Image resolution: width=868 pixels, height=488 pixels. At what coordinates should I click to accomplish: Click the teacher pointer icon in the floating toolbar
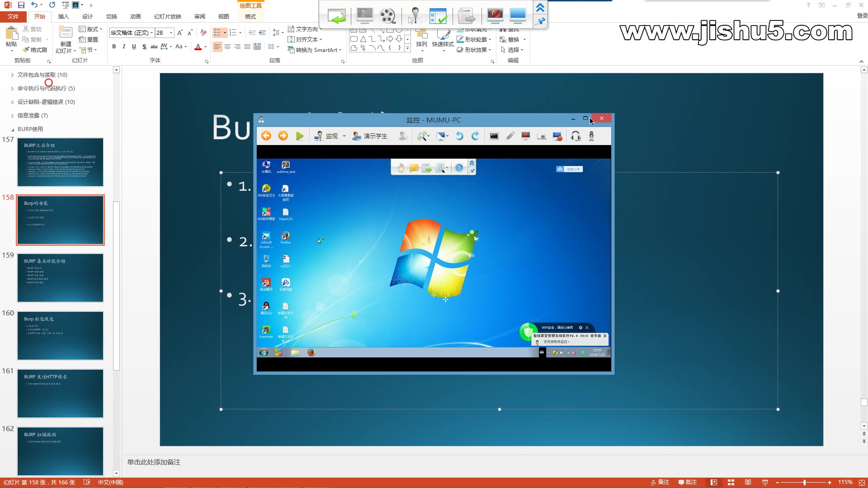[414, 16]
